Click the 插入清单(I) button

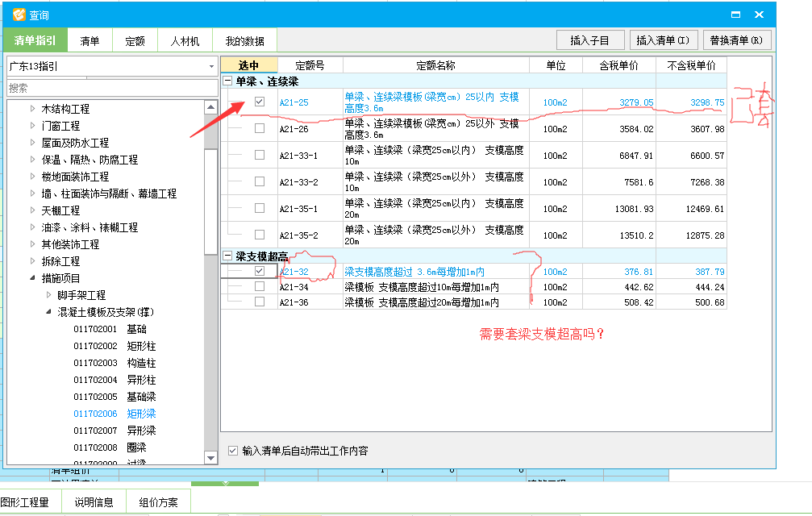[x=664, y=40]
